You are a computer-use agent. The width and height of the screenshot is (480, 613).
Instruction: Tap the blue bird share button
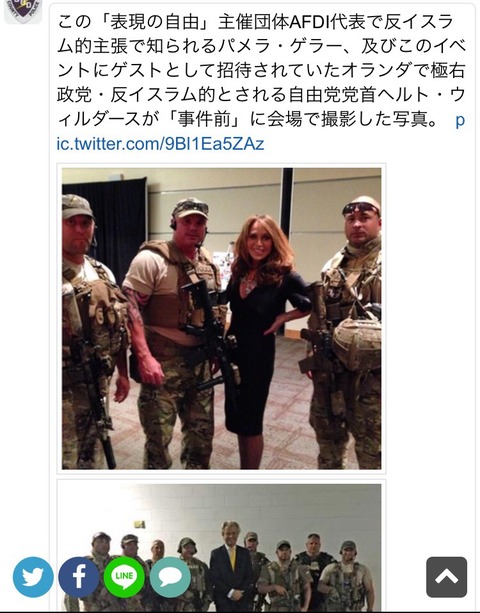click(x=33, y=577)
